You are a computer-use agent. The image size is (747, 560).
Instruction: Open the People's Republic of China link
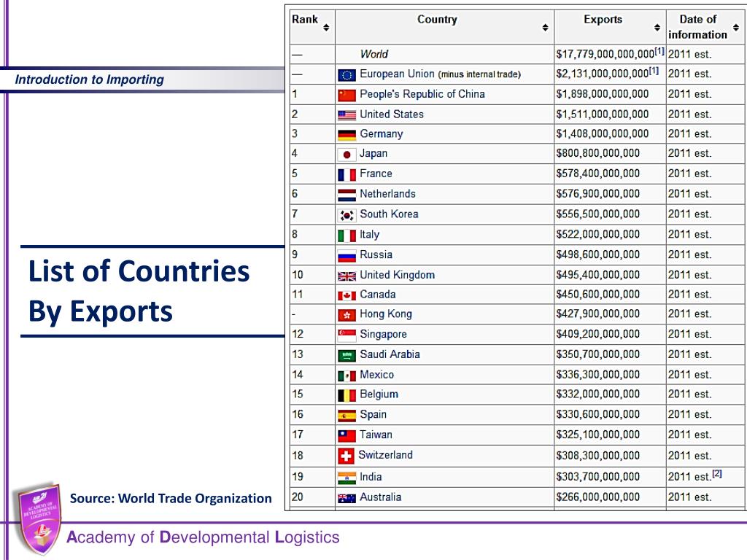422,94
